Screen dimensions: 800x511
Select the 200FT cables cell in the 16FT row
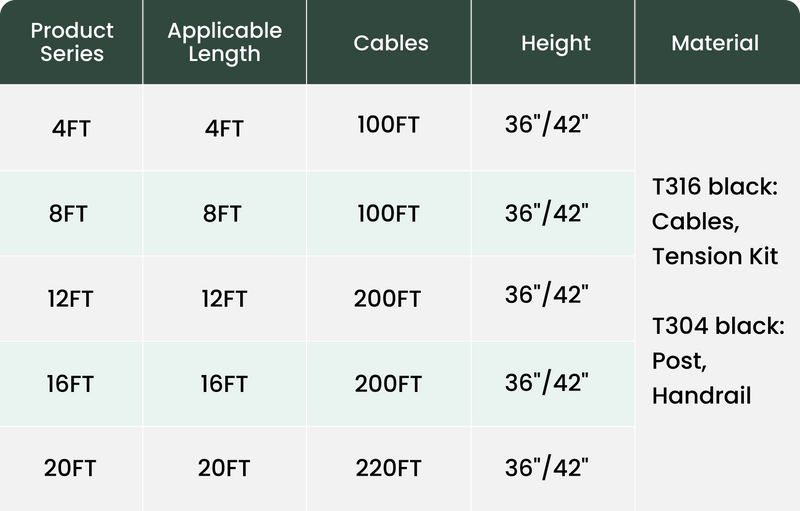(x=388, y=384)
